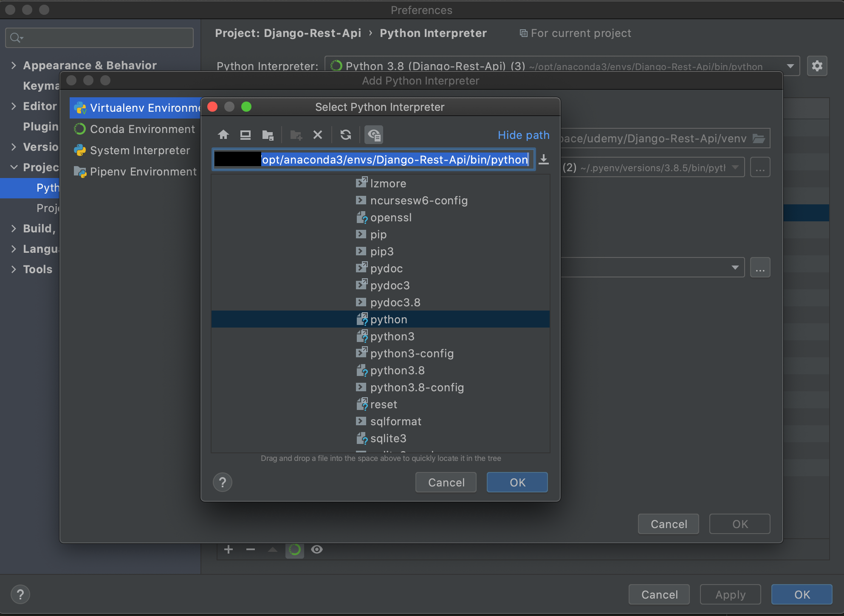Switch to Conda Environment option
Screen dimensions: 844x616
(x=142, y=129)
